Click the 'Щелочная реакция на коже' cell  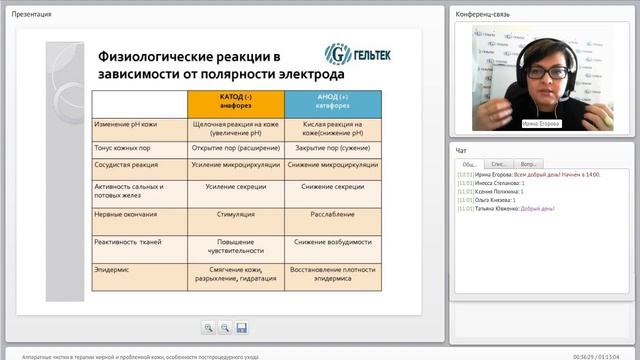(236, 129)
